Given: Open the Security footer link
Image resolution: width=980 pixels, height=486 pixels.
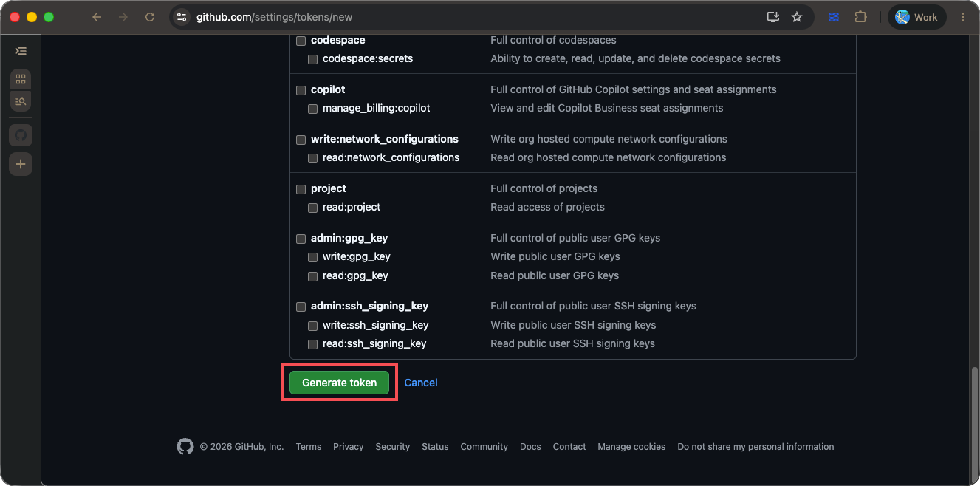Looking at the screenshot, I should (393, 447).
